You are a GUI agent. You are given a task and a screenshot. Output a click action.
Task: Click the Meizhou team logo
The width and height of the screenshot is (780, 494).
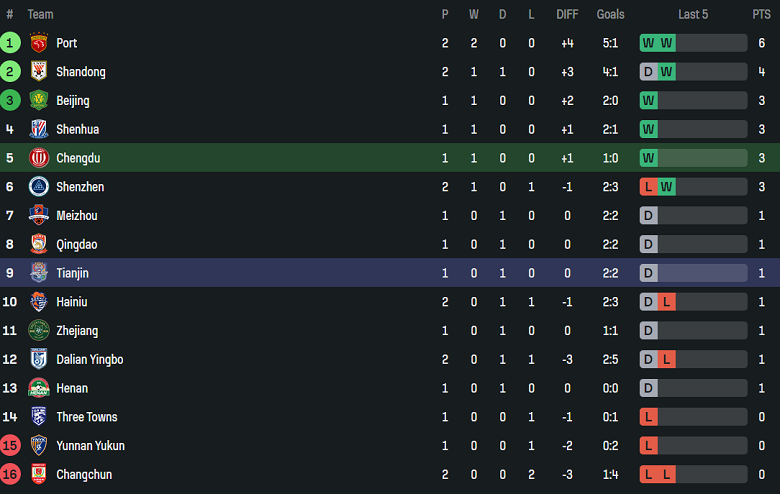tap(39, 215)
